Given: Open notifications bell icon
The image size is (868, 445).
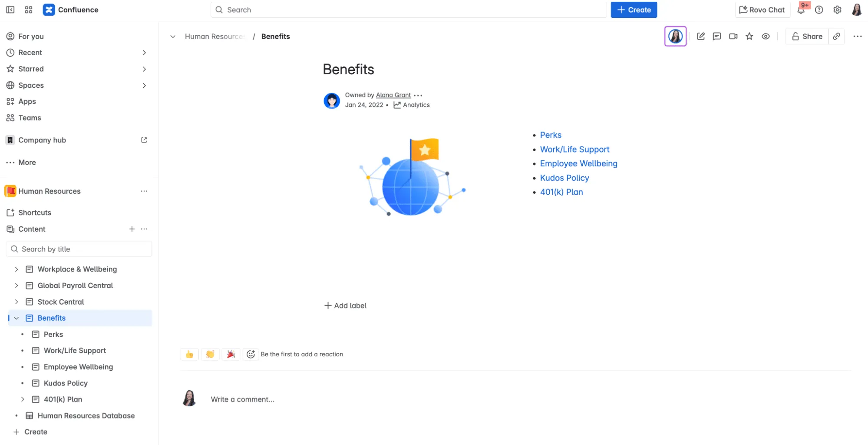Looking at the screenshot, I should 801,10.
